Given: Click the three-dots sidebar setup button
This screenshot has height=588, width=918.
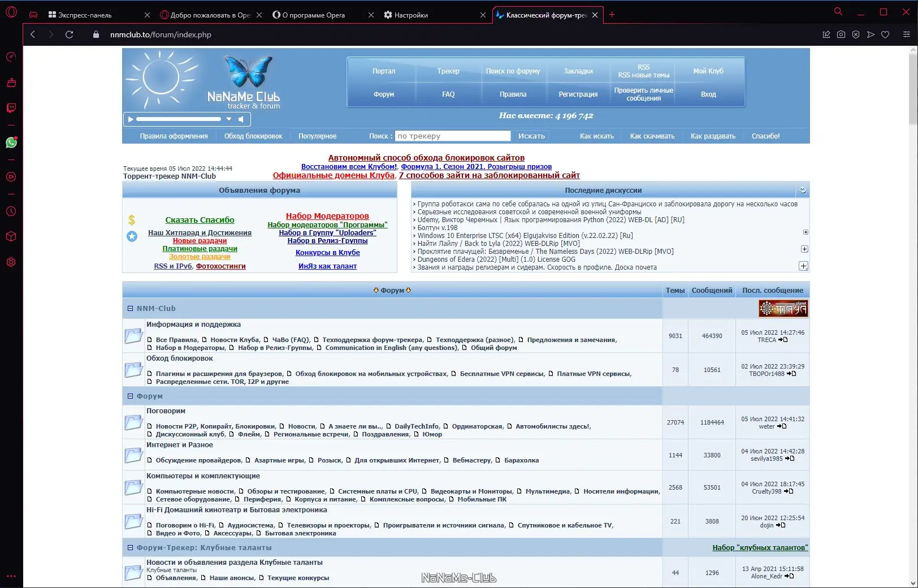Looking at the screenshot, I should click(x=11, y=576).
